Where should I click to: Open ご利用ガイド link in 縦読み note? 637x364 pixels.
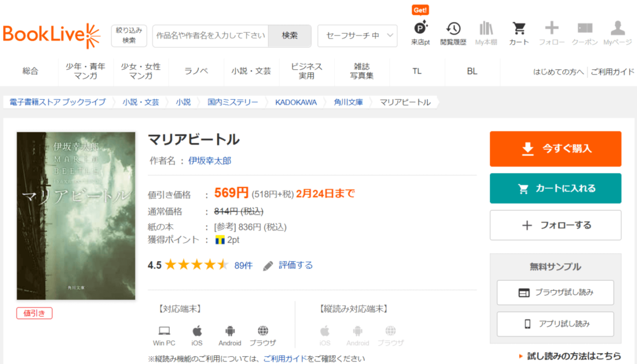285,359
